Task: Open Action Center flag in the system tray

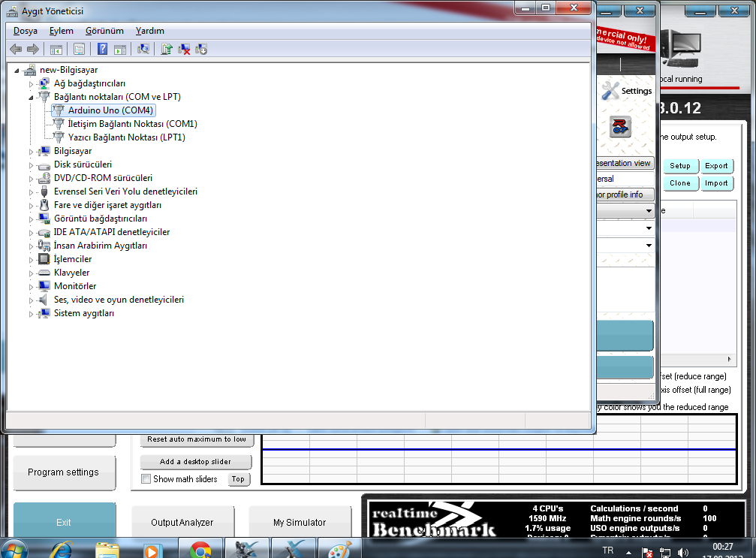Action: [x=647, y=553]
